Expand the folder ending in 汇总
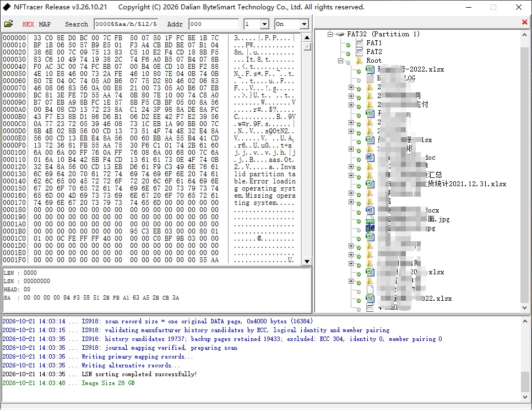 pyautogui.click(x=351, y=175)
